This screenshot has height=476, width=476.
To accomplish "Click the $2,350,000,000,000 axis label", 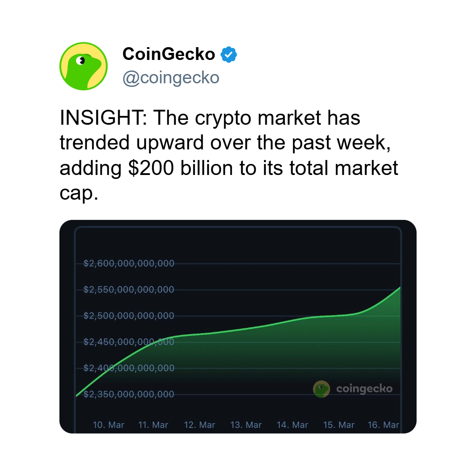I will point(129,394).
